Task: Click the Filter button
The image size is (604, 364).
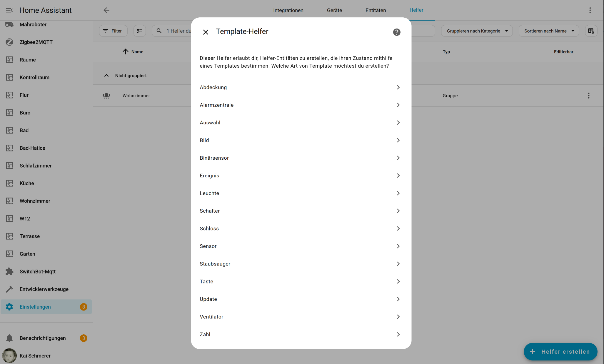Action: (113, 31)
